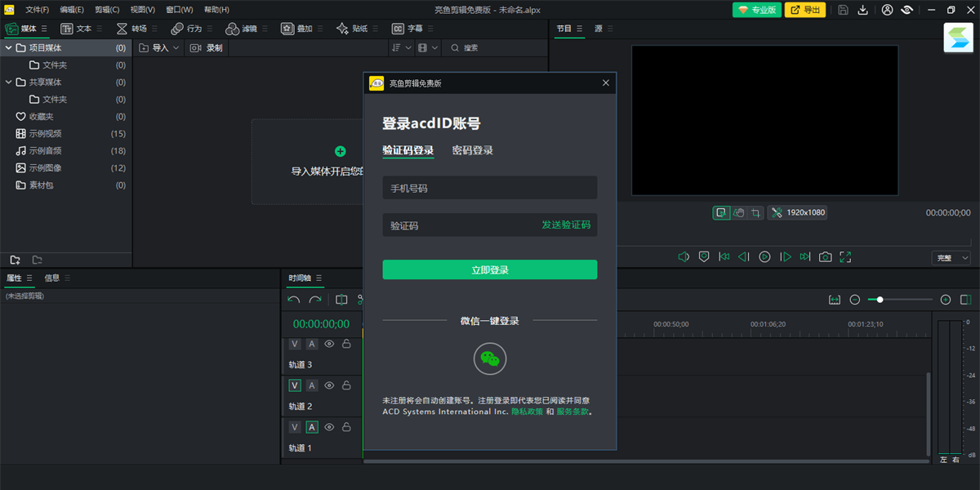Jump to the next edit point in preview

[x=805, y=256]
